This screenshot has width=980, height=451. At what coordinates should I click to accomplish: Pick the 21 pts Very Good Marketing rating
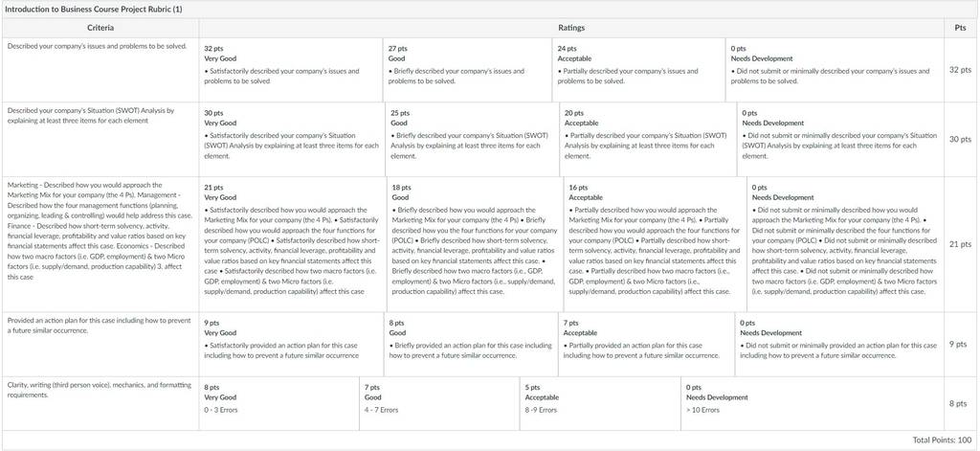coord(293,244)
